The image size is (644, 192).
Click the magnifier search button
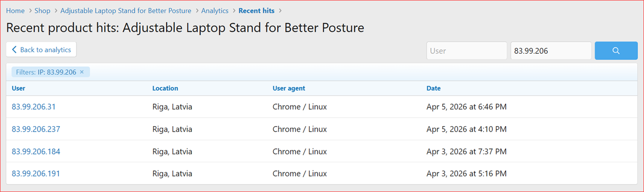pyautogui.click(x=616, y=51)
